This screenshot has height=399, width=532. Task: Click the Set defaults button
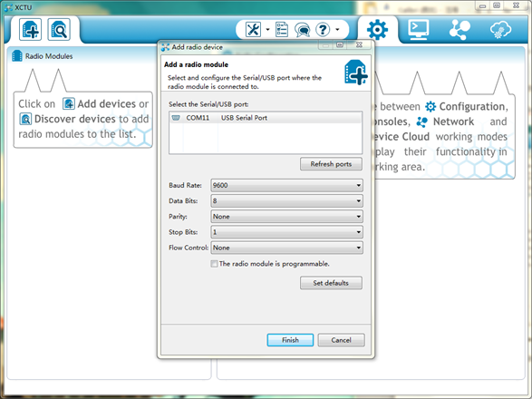(x=331, y=283)
